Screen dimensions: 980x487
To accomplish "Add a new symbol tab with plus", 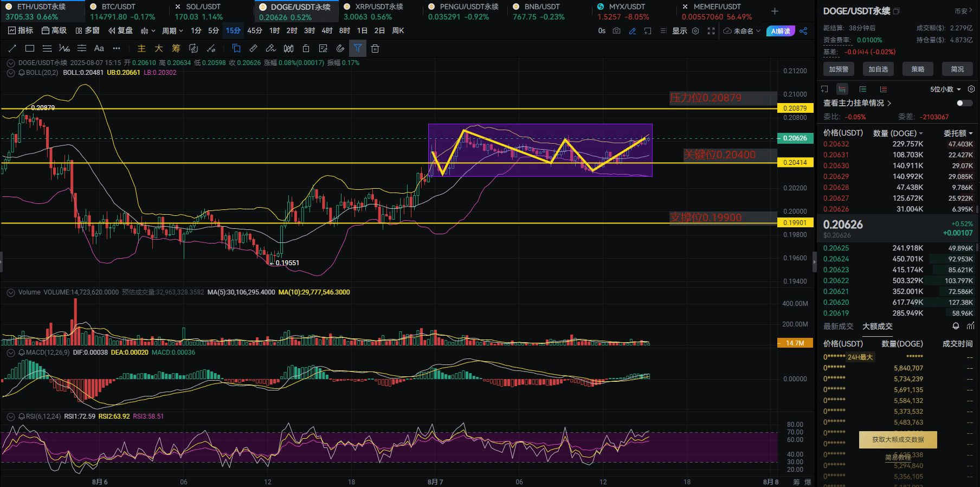I will click(x=775, y=11).
